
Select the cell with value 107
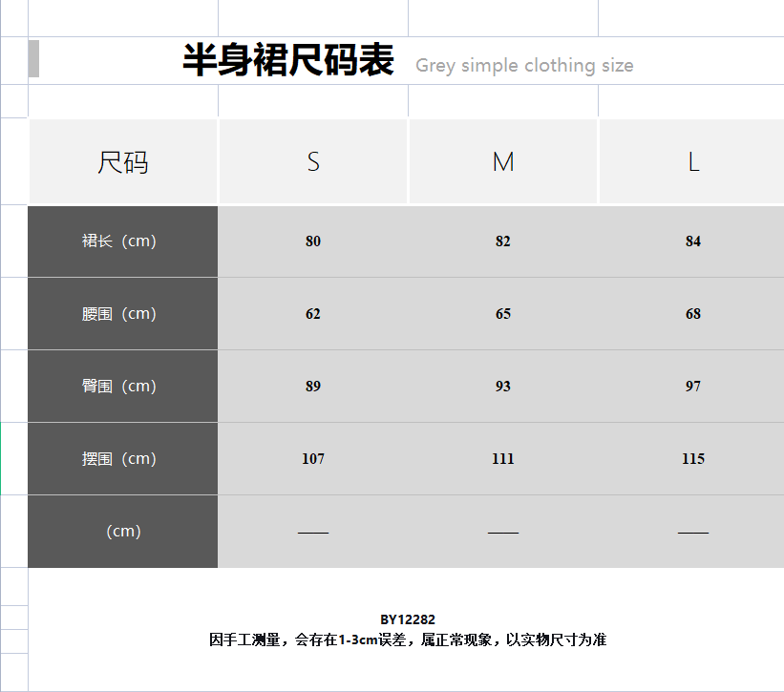coord(313,459)
